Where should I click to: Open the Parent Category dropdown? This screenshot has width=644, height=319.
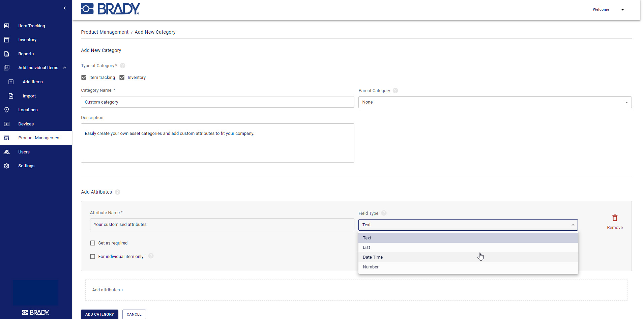pos(495,103)
